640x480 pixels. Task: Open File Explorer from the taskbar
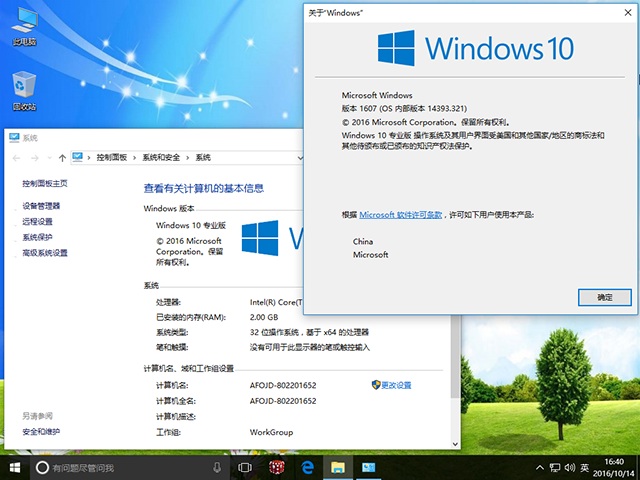tap(339, 467)
